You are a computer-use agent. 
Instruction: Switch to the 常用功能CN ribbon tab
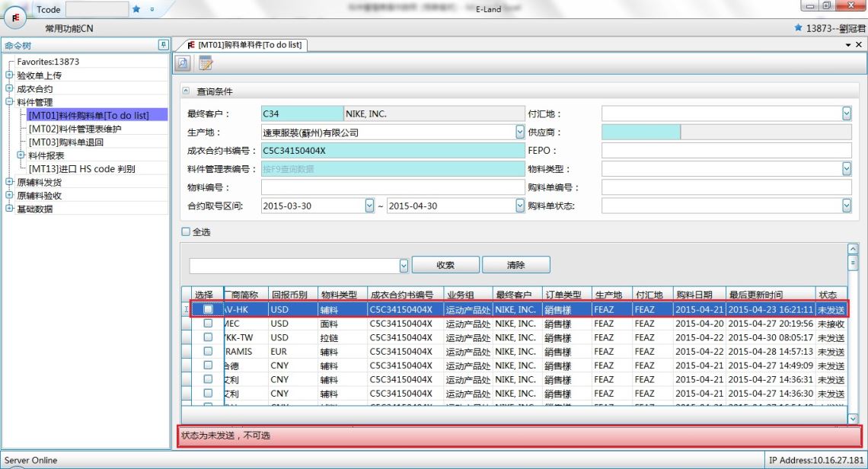click(x=69, y=28)
